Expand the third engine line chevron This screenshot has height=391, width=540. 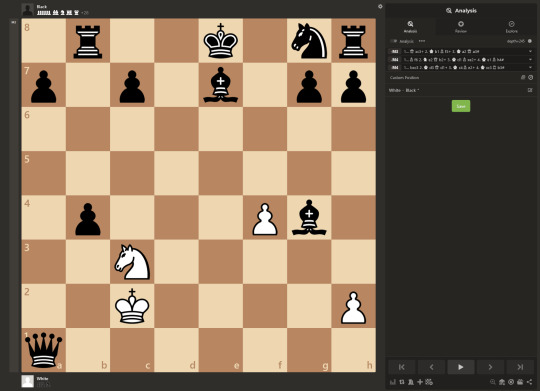coord(530,68)
